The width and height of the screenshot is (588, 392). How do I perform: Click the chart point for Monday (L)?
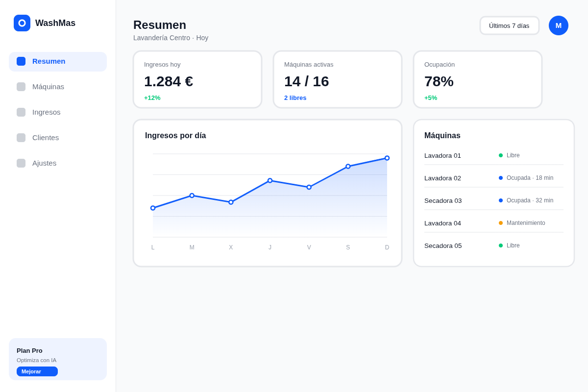coord(153,208)
